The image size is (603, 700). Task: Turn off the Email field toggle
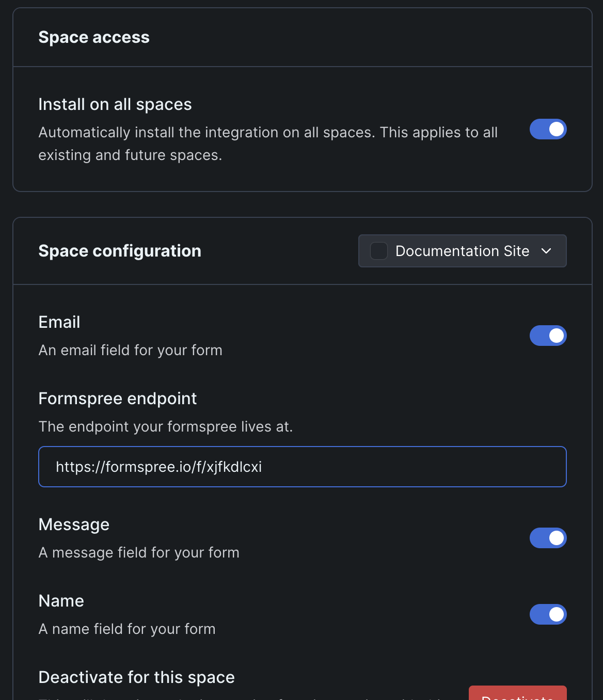(x=548, y=335)
